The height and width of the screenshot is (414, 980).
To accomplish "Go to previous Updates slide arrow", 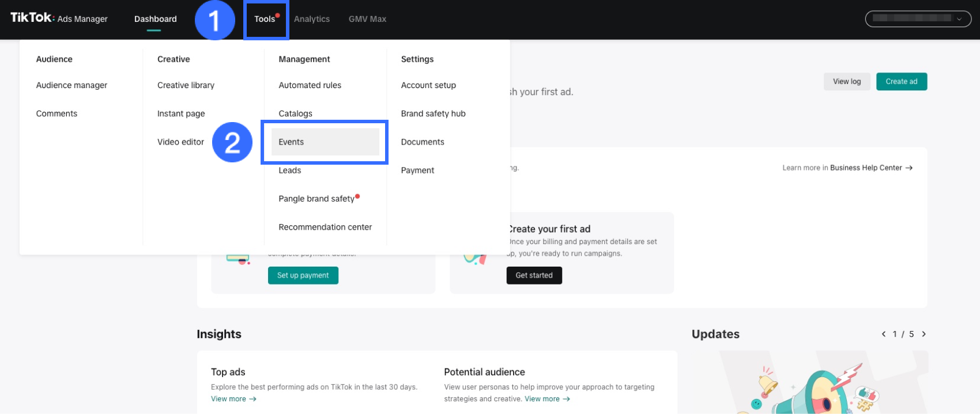I will pos(883,334).
